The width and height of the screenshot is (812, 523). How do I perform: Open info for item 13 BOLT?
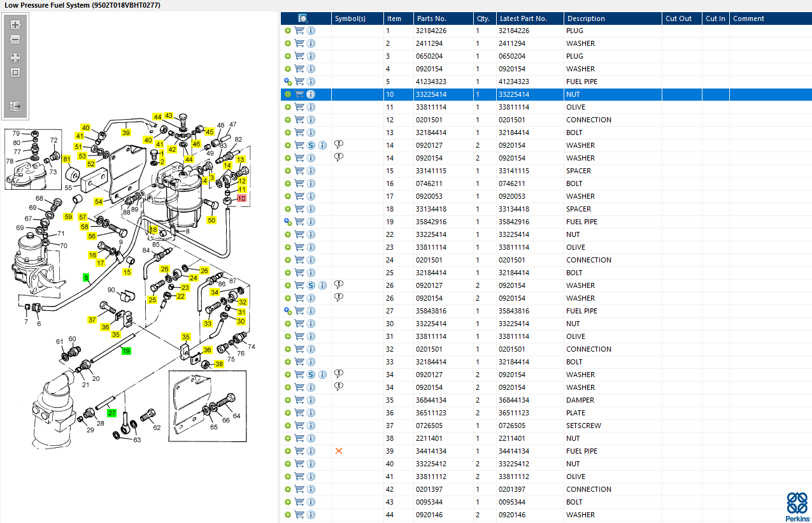click(x=311, y=133)
